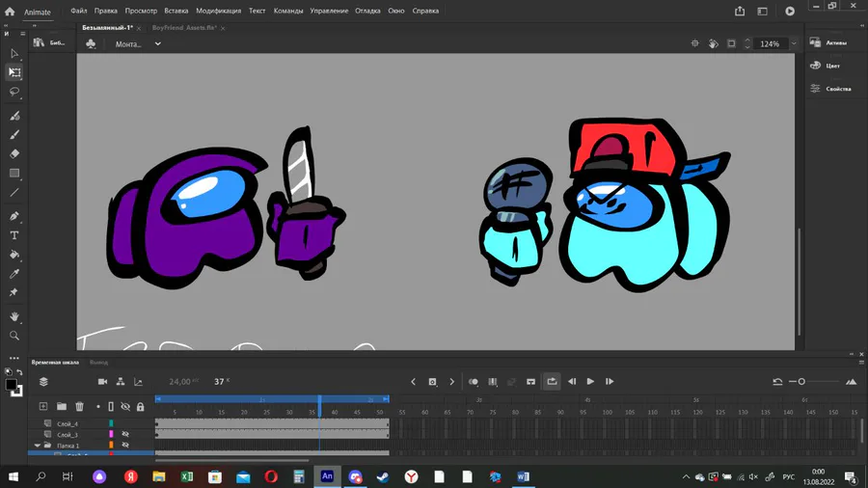
Task: Select the Rotation tool in stage bar
Action: pos(714,43)
